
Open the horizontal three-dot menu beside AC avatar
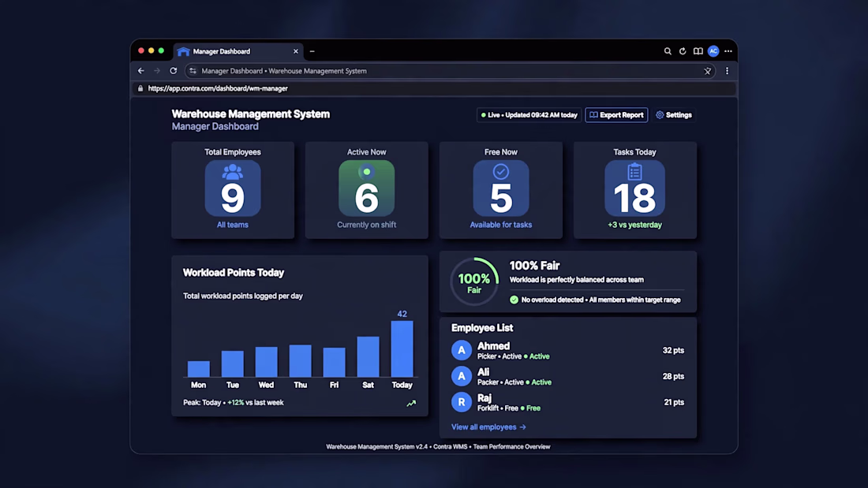[728, 51]
